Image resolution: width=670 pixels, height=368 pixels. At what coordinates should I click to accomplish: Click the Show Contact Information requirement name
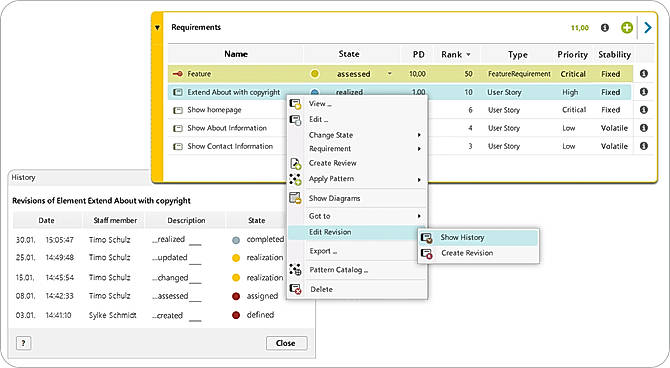230,146
